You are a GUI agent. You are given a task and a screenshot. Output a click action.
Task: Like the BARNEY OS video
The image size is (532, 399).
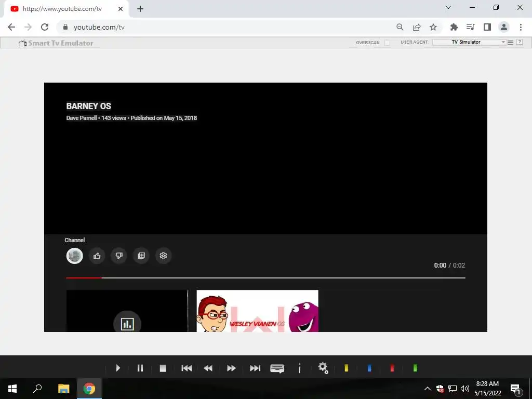click(97, 256)
